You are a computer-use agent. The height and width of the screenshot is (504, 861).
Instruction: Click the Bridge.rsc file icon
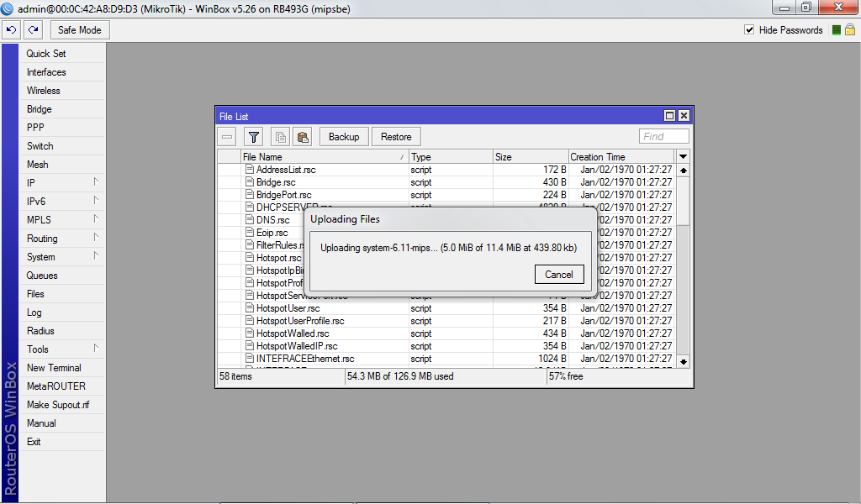[249, 182]
